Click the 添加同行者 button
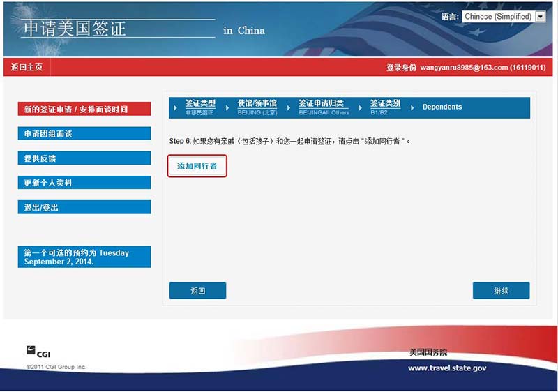Image resolution: width=558 pixels, height=392 pixels. click(x=197, y=166)
